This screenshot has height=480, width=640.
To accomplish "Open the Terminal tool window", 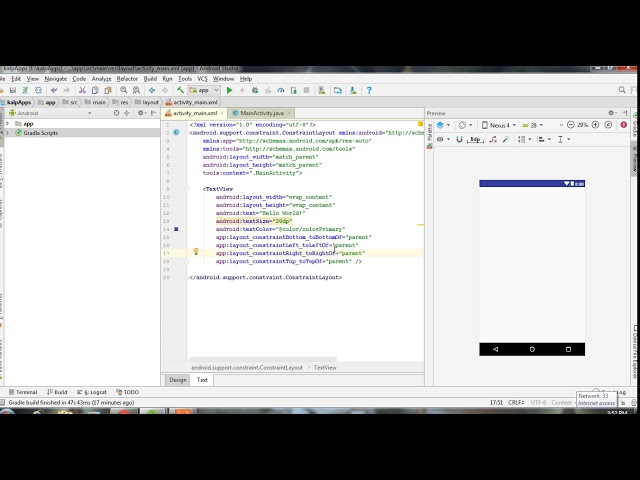I will pos(23,392).
